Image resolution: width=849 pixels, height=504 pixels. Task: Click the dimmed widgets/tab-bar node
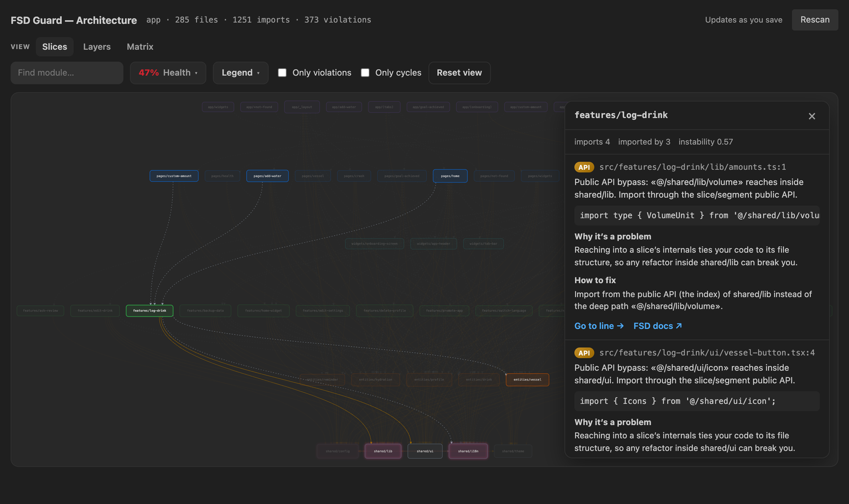point(483,244)
